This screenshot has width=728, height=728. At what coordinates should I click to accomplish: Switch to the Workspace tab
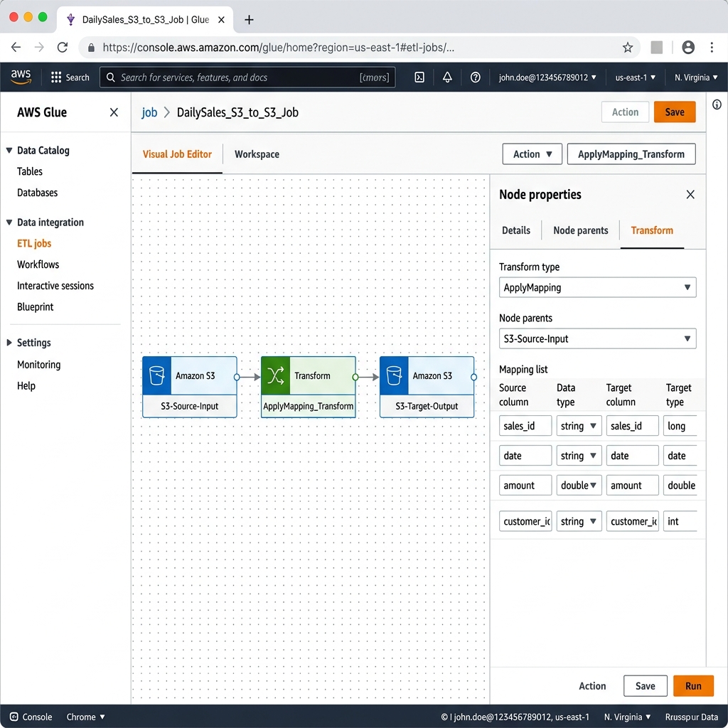pos(257,154)
